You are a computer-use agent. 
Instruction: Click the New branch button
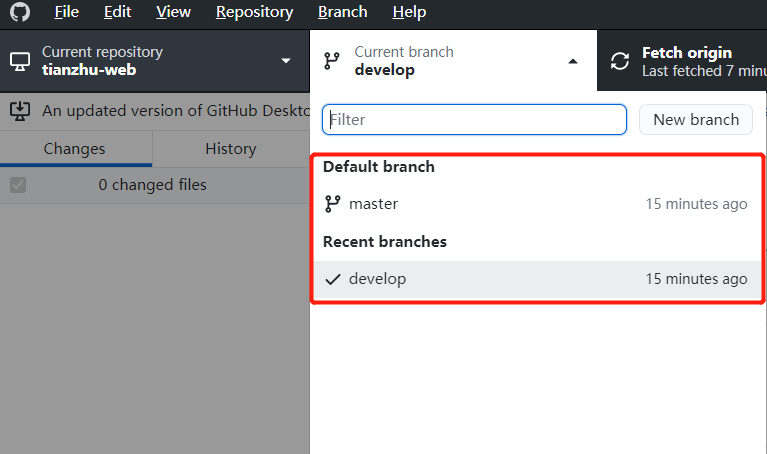coord(696,119)
